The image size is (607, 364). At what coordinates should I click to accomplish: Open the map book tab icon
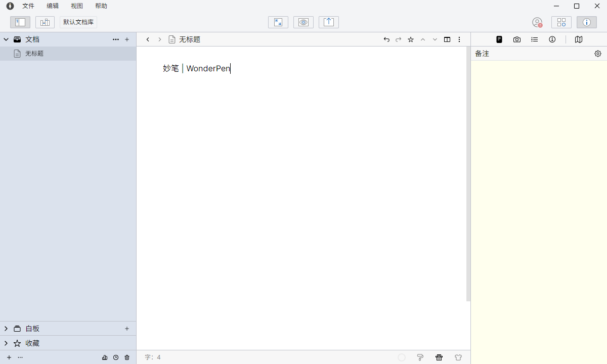[x=579, y=39]
